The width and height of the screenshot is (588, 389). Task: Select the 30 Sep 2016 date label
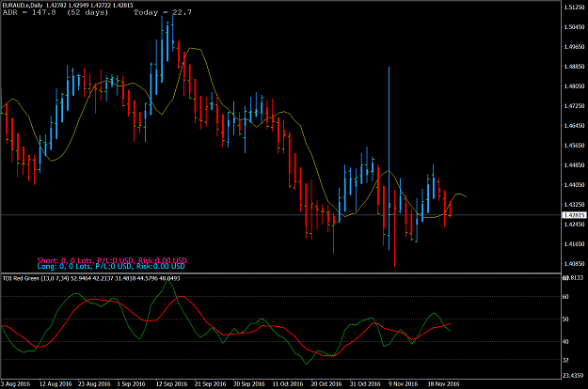249,383
